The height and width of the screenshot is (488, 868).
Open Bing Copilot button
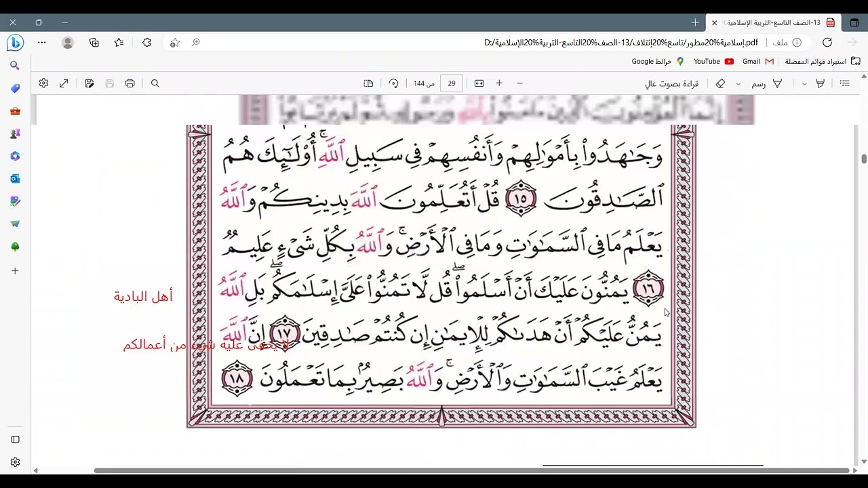click(15, 43)
